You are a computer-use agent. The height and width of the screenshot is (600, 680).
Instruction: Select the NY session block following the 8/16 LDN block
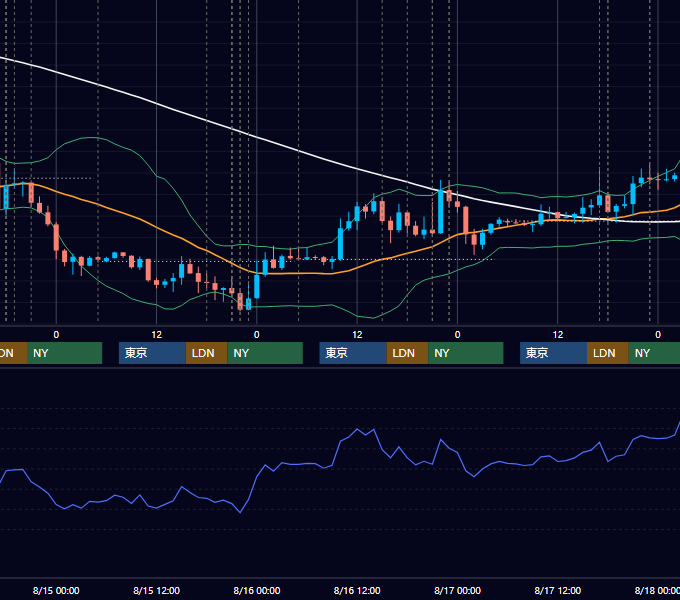pos(466,353)
